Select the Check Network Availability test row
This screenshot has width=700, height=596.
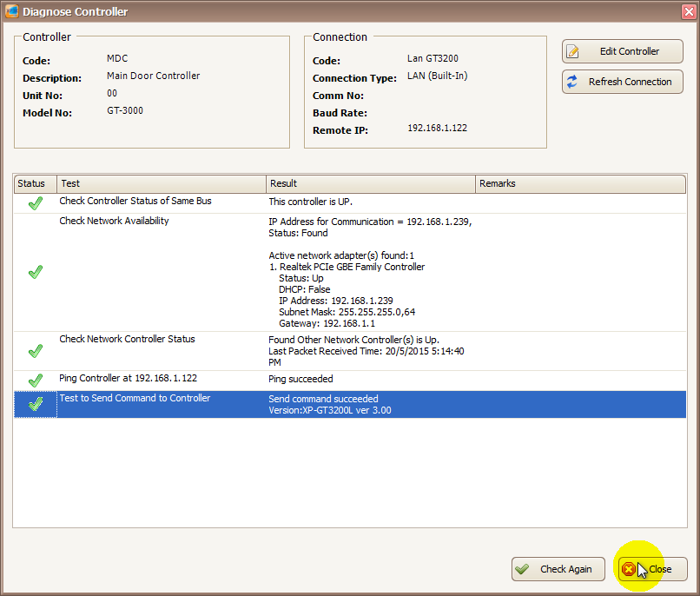tap(114, 221)
